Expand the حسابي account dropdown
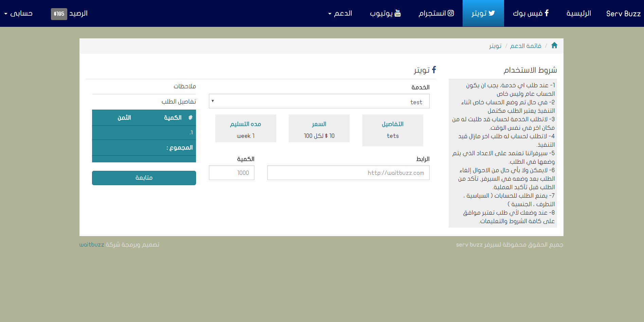644x322 pixels. point(18,13)
